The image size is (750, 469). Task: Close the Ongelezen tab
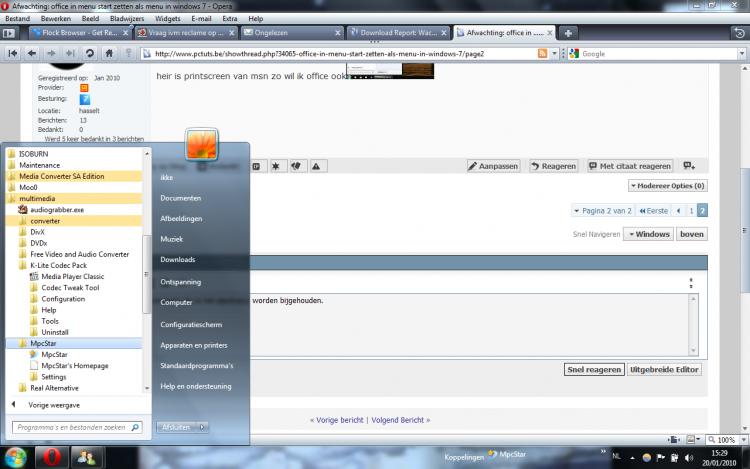point(338,33)
